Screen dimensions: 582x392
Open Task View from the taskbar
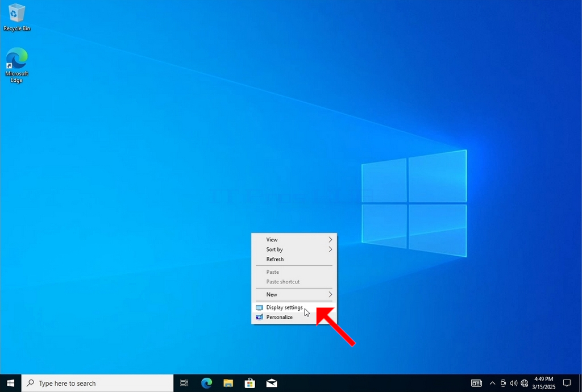pyautogui.click(x=184, y=383)
